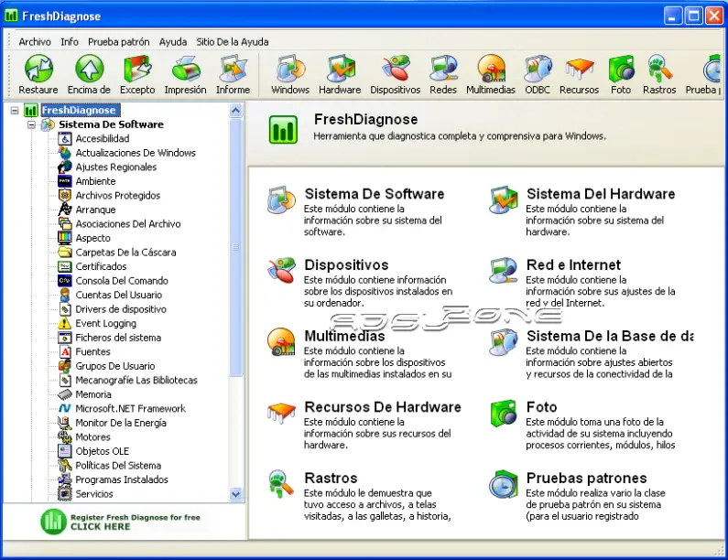Click the Encima de up-arrow icon
Image resolution: width=728 pixels, height=560 pixels.
click(x=89, y=69)
